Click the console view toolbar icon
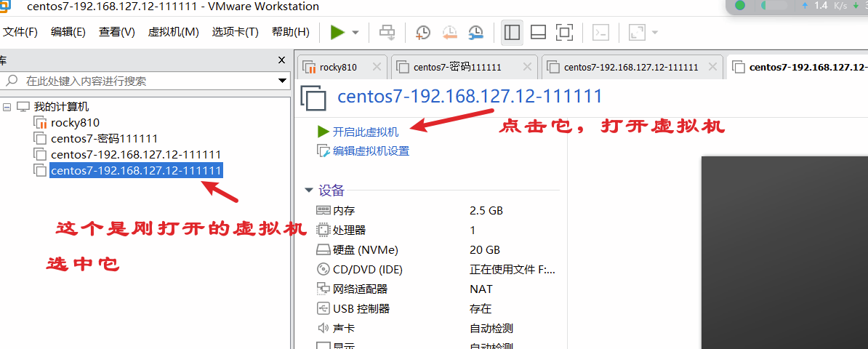Screen dimensions: 868x349 click(x=600, y=33)
